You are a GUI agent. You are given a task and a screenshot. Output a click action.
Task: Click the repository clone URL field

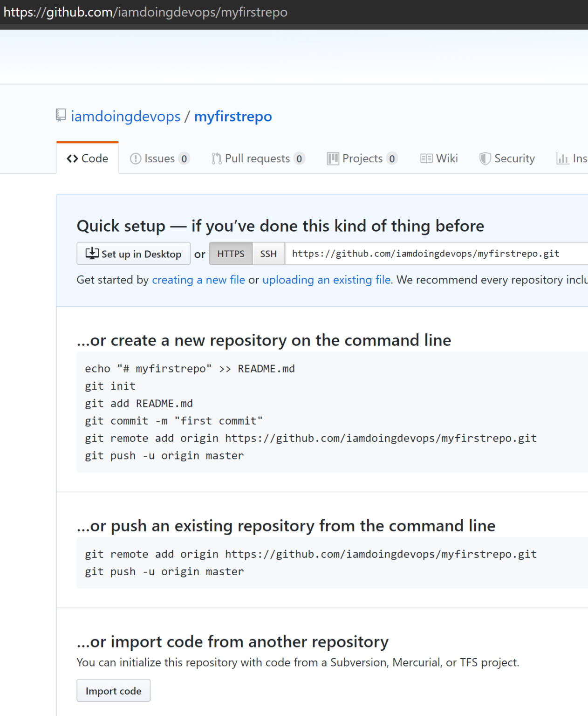click(433, 254)
